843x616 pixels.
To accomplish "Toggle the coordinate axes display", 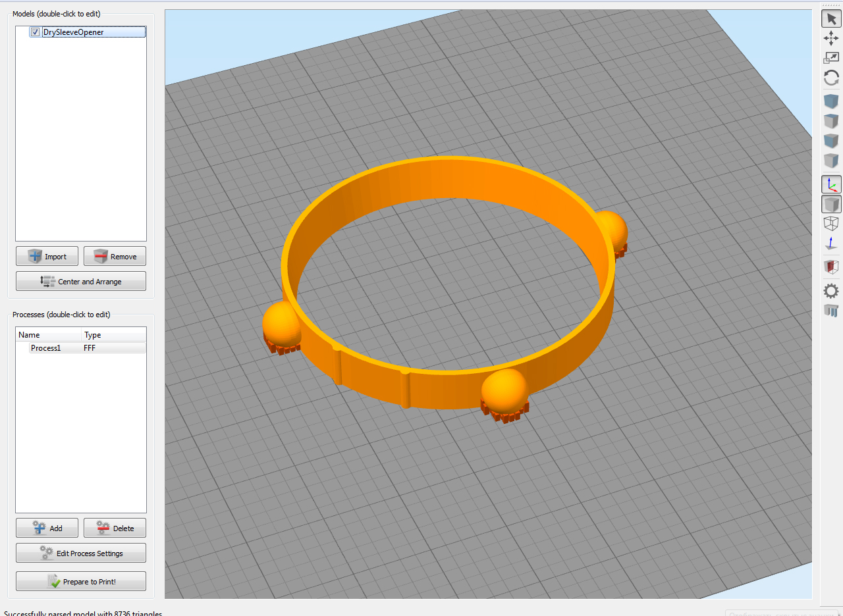I will [831, 184].
